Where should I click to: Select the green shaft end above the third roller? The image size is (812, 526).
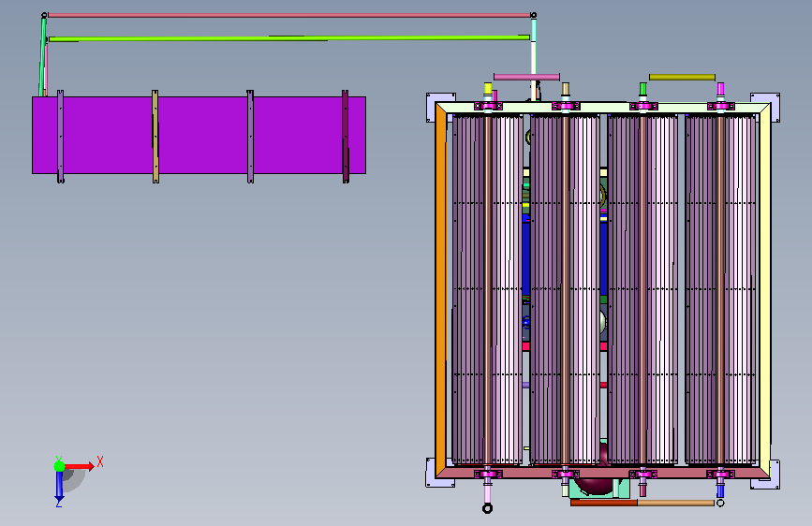[x=642, y=89]
